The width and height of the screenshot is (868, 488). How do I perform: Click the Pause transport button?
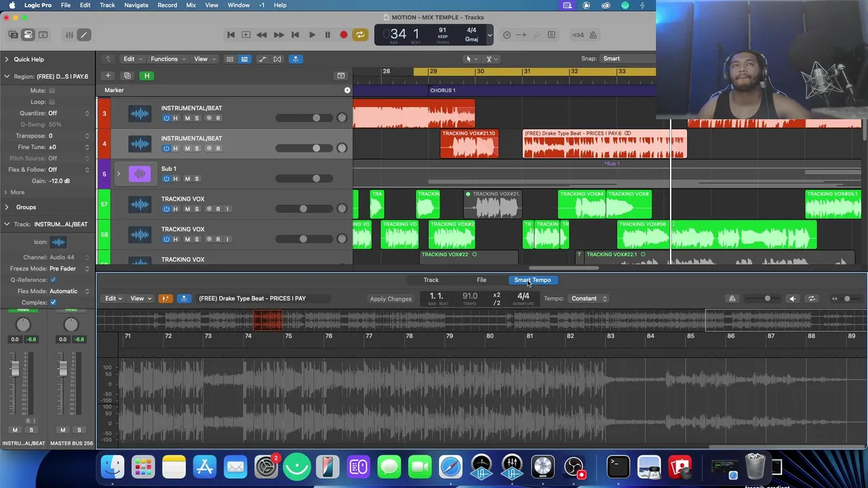pyautogui.click(x=328, y=35)
